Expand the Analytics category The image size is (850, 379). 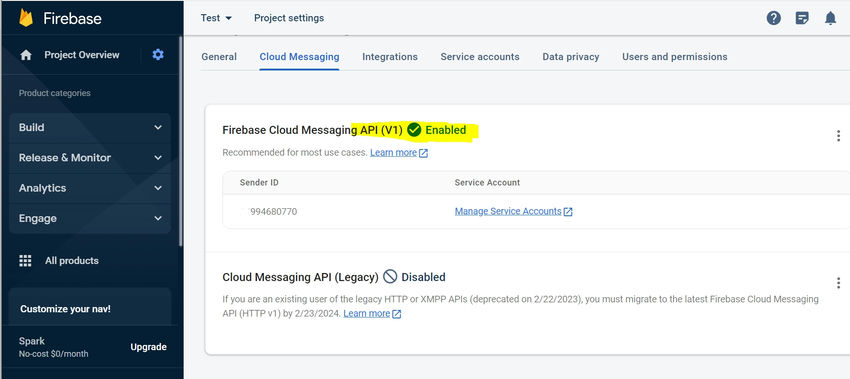[90, 188]
